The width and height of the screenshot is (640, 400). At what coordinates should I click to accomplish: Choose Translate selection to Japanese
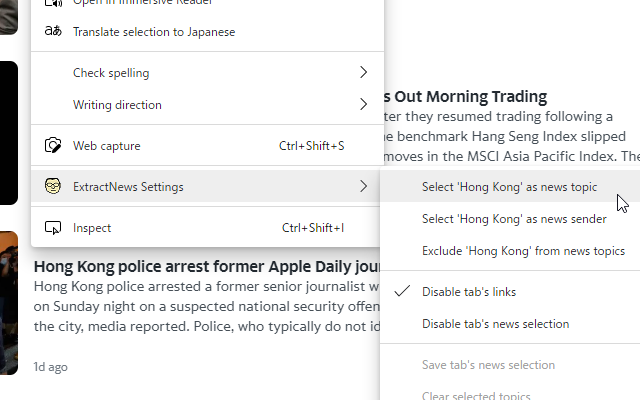(x=154, y=32)
